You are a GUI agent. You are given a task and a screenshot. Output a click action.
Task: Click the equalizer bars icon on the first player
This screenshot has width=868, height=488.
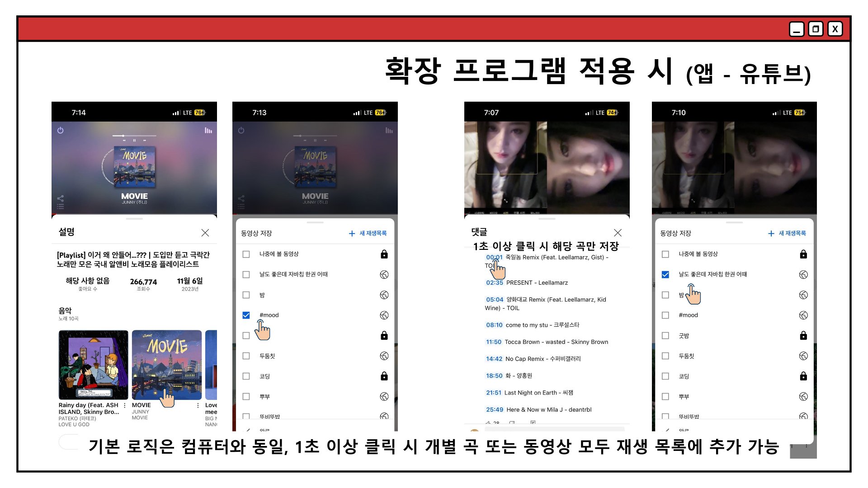click(208, 131)
